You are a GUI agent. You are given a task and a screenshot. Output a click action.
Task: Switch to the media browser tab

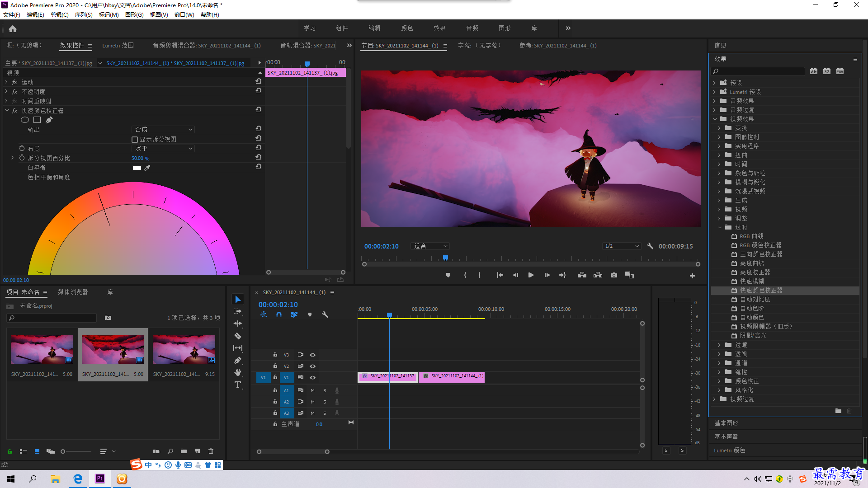tap(73, 292)
